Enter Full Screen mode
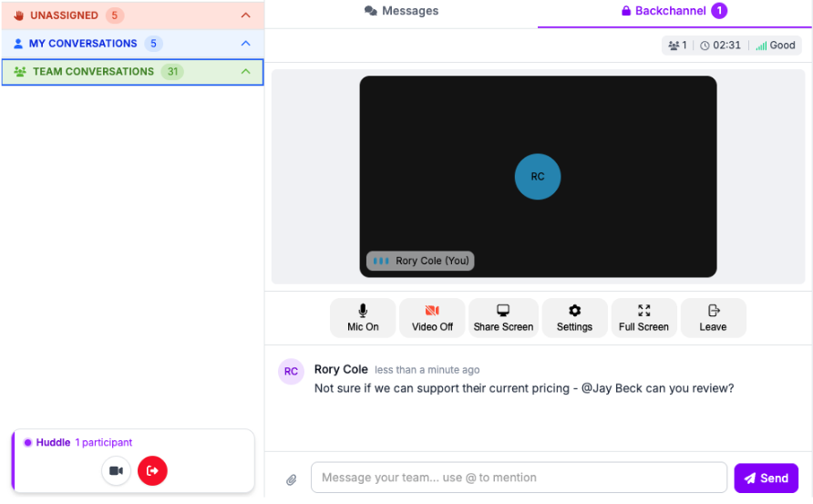 click(x=644, y=318)
